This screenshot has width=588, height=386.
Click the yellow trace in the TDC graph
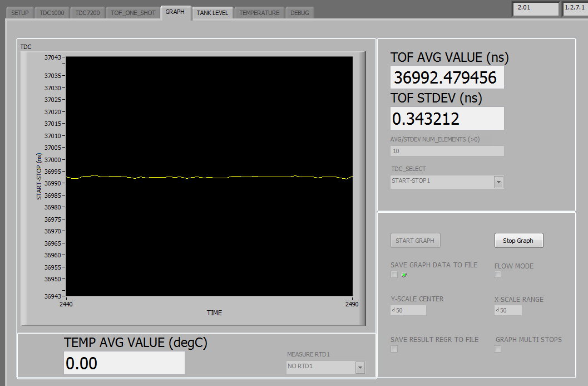click(x=209, y=177)
